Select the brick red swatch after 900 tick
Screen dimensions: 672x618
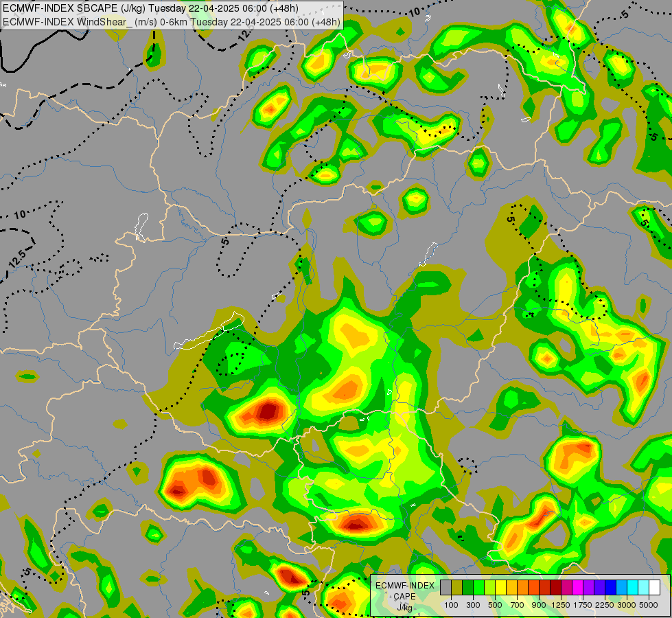pos(544,588)
